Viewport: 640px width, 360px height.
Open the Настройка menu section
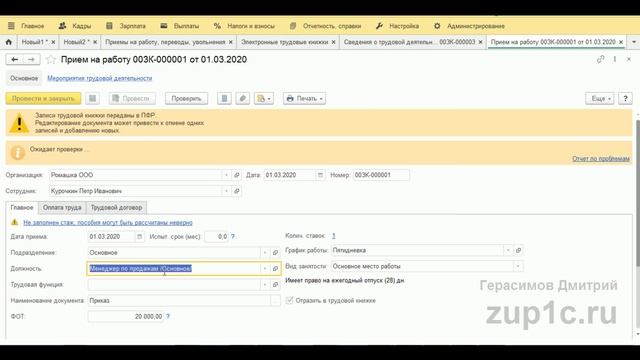[x=397, y=26]
